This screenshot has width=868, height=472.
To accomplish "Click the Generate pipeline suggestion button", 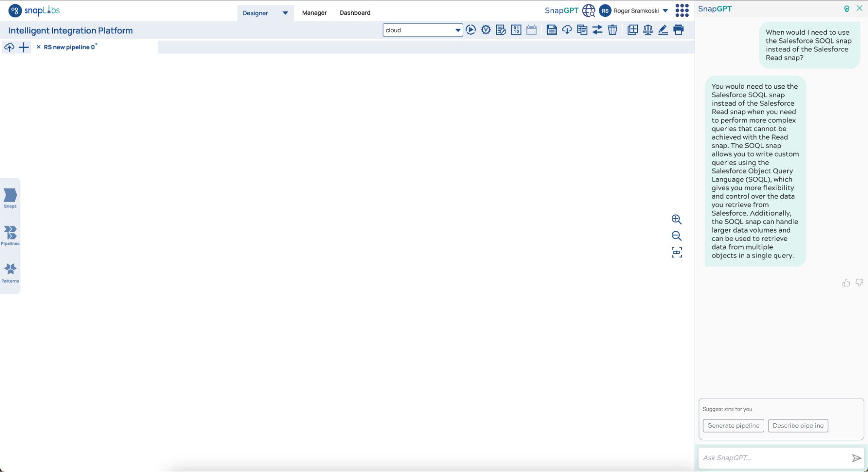I will [733, 425].
